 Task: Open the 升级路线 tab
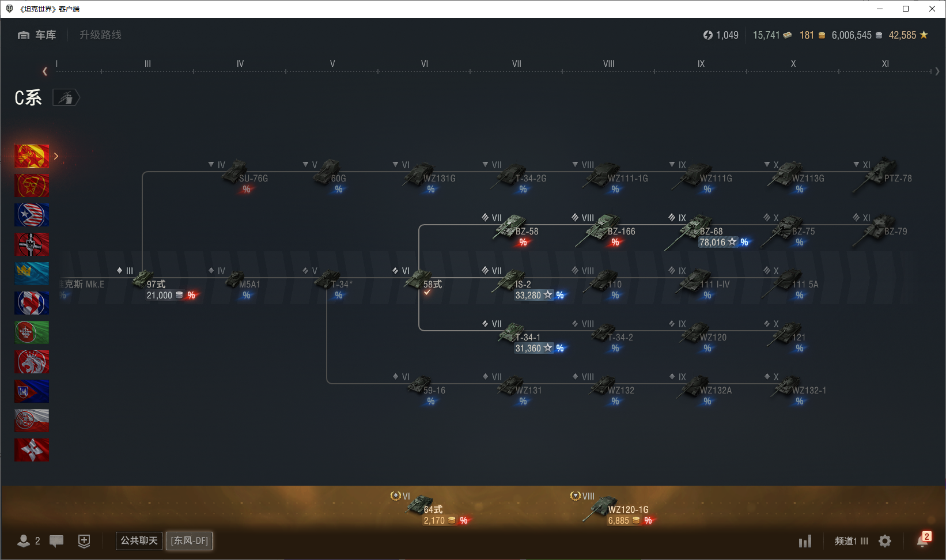[100, 35]
